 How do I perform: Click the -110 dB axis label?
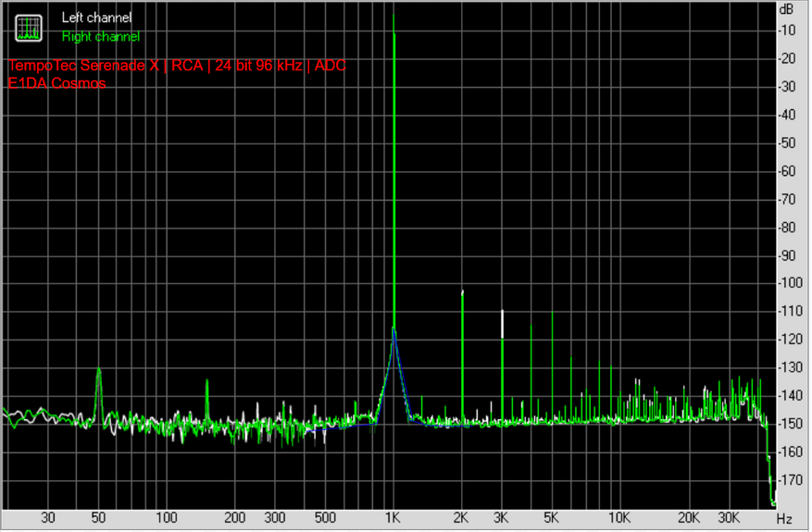coord(791,312)
